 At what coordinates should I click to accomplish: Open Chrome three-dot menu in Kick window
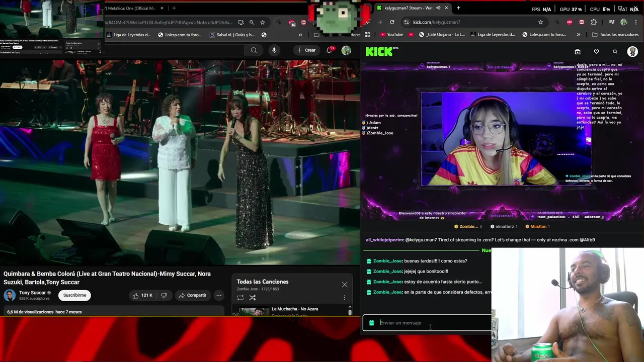(635, 22)
